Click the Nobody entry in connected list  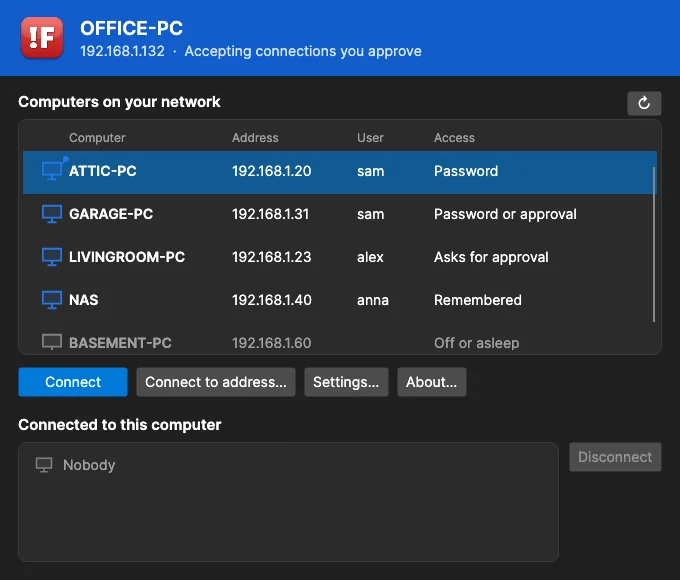89,465
